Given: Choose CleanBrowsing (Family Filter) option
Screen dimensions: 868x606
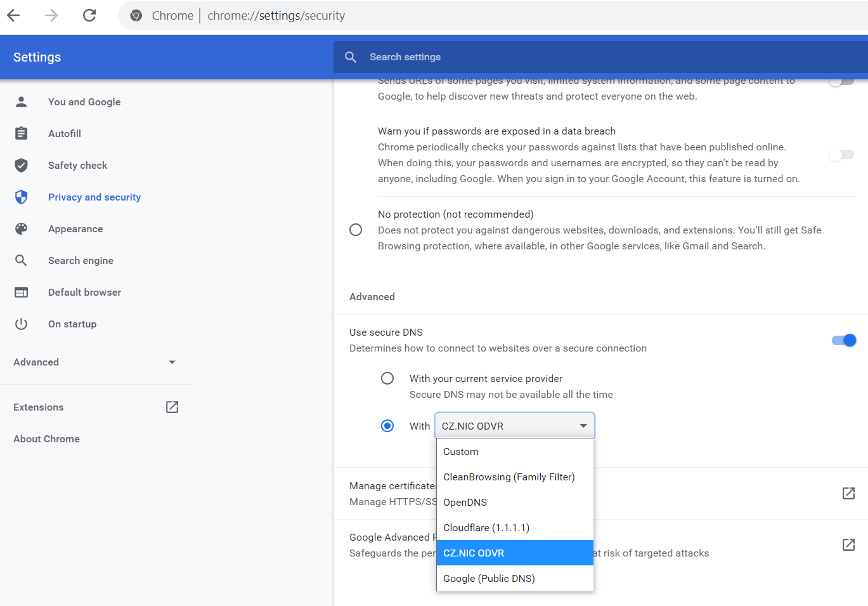Looking at the screenshot, I should [x=515, y=477].
